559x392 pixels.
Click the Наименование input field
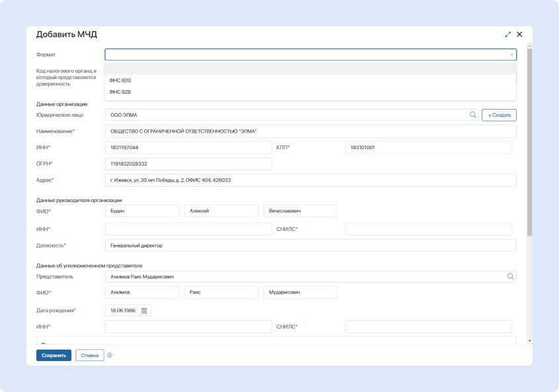(310, 131)
